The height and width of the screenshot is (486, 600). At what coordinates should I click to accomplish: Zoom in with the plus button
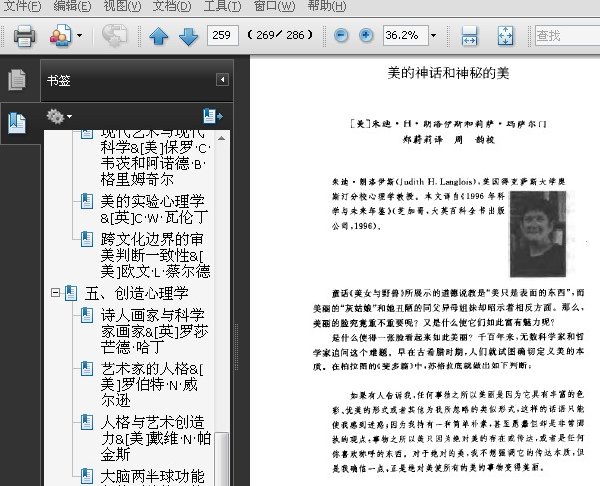[x=366, y=36]
